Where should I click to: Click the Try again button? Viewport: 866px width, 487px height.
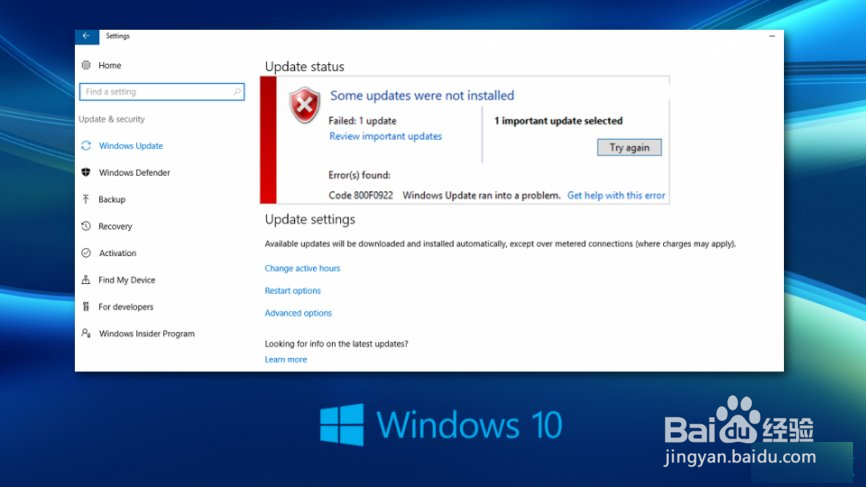pyautogui.click(x=629, y=147)
